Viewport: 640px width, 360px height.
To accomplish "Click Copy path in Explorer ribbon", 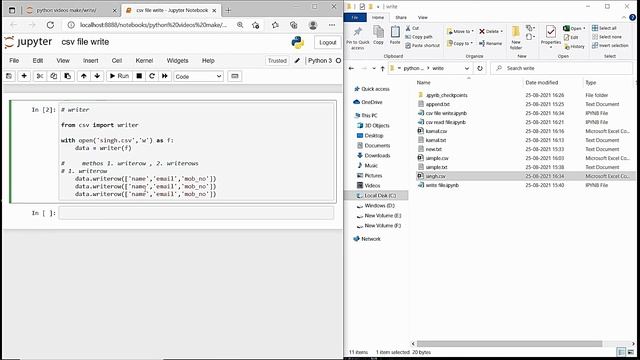I will [418, 37].
